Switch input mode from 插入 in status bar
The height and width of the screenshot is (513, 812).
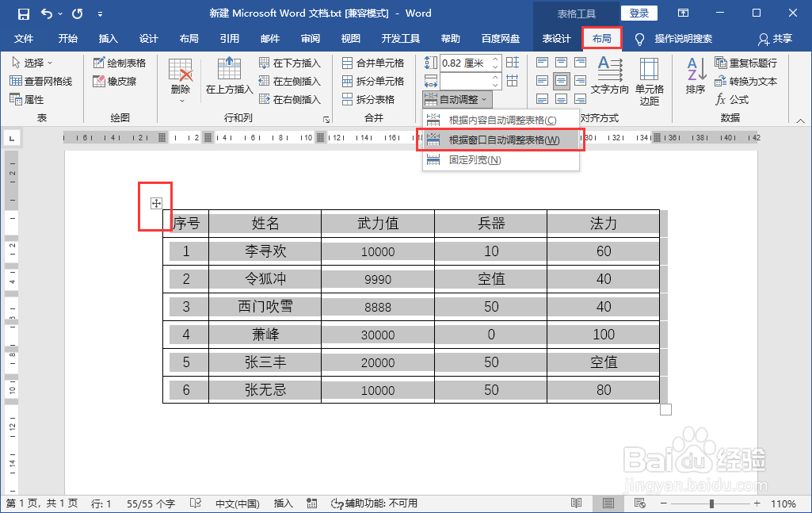point(283,503)
